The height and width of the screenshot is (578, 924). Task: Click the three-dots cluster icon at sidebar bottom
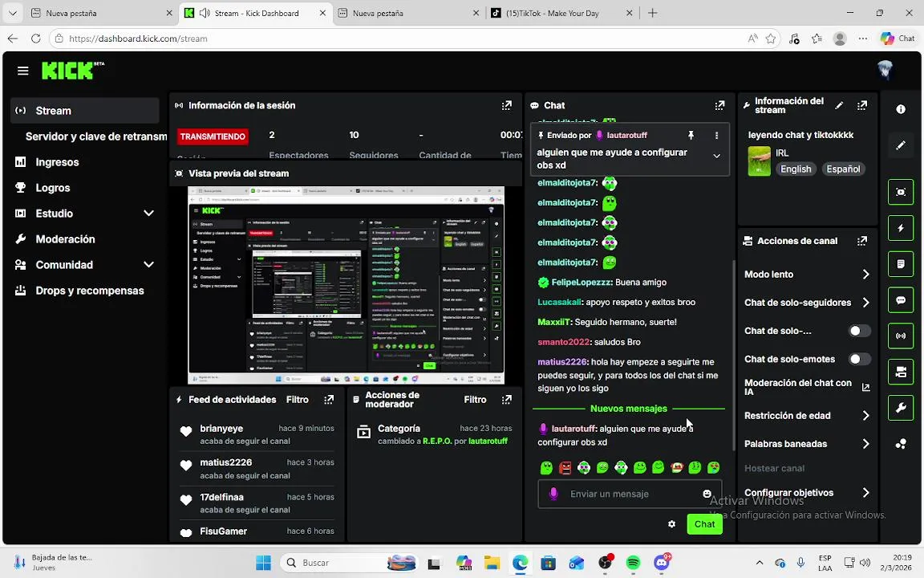pos(901,444)
